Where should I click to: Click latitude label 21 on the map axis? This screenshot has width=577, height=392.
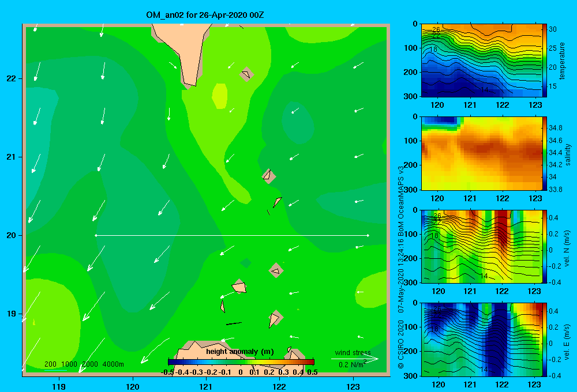pyautogui.click(x=11, y=157)
